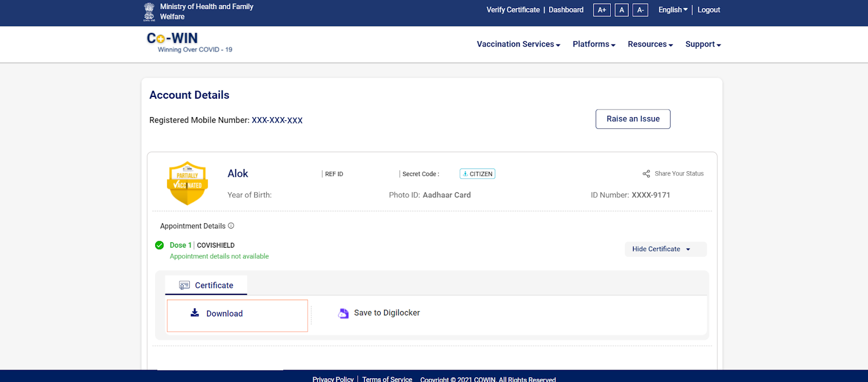Click the CITIZEN badge
Viewport: 868px width, 382px height.
pyautogui.click(x=477, y=174)
